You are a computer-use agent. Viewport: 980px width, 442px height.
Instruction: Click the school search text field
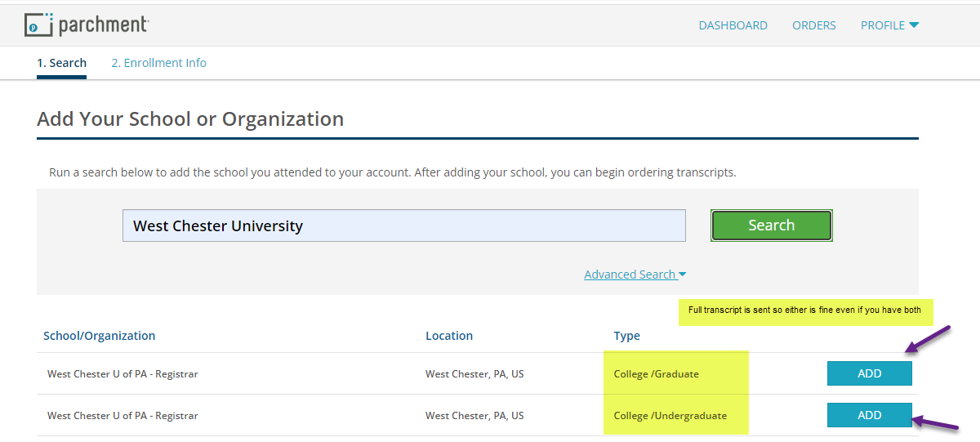(403, 225)
